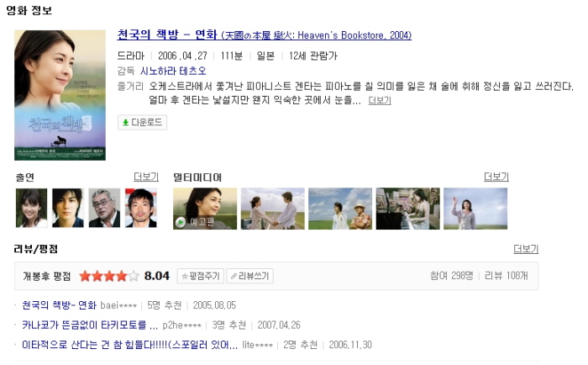This screenshot has height=365, width=588.
Task: Open still of woman playing piano
Action: [408, 209]
